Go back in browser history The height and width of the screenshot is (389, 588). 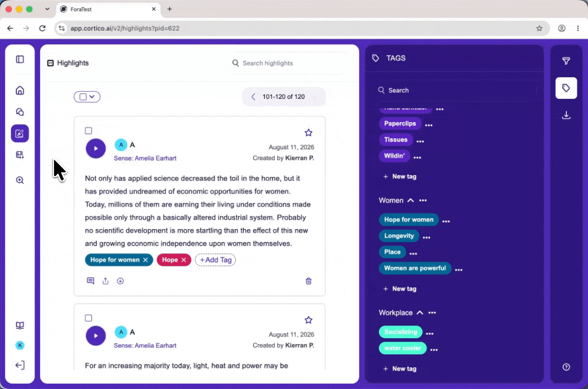(10, 28)
